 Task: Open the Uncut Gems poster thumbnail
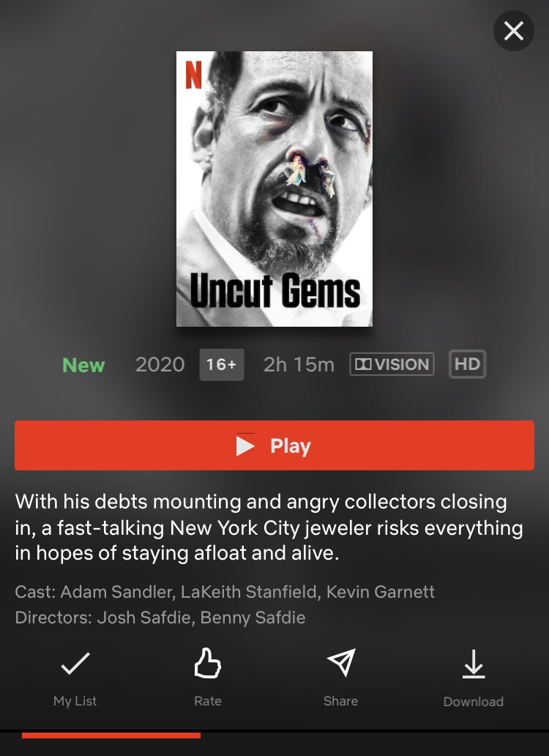point(274,188)
